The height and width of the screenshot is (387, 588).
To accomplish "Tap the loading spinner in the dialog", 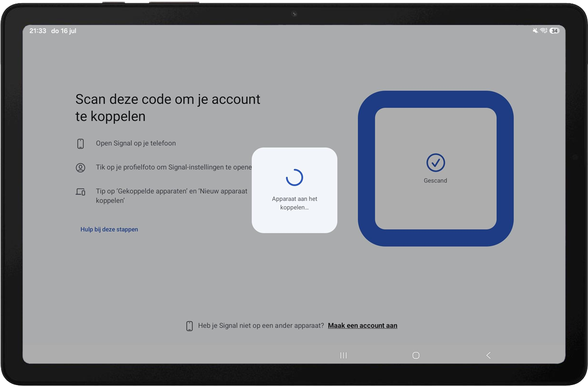I will pyautogui.click(x=294, y=177).
